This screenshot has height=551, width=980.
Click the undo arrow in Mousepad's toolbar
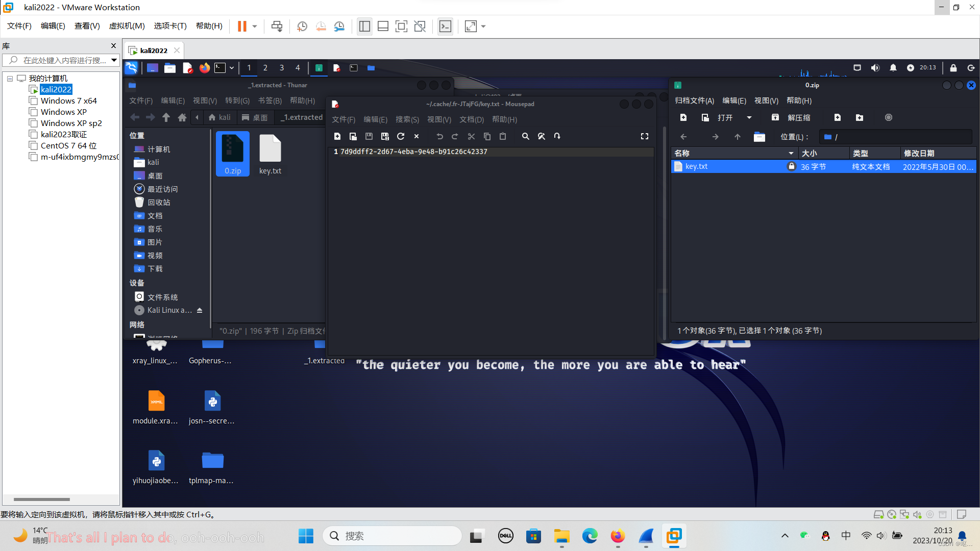439,136
